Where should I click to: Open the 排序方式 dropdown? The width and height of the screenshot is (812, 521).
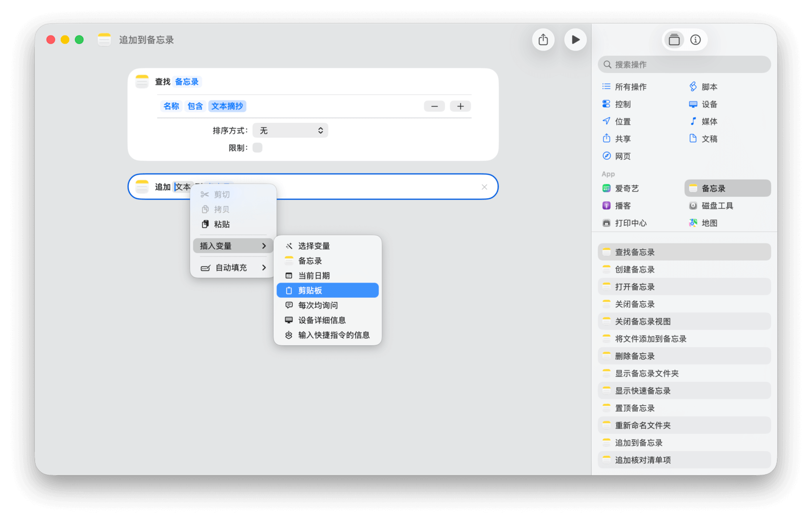pos(290,130)
